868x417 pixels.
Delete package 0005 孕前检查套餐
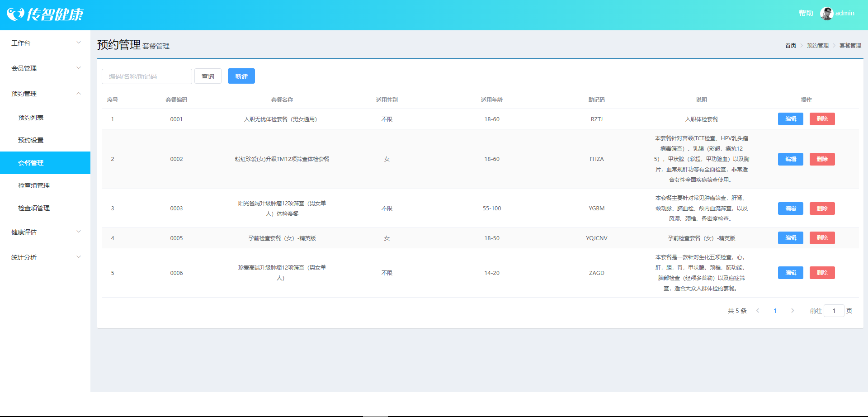click(x=822, y=238)
